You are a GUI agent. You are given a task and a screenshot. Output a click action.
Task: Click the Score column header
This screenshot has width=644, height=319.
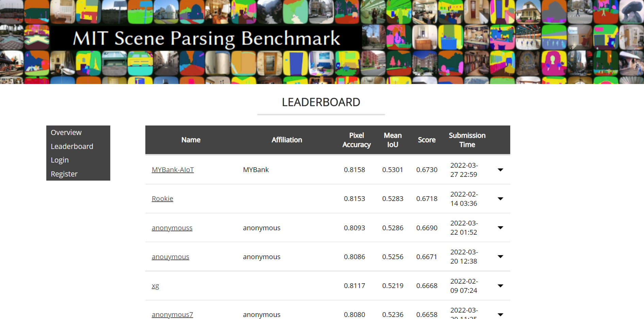tap(426, 140)
